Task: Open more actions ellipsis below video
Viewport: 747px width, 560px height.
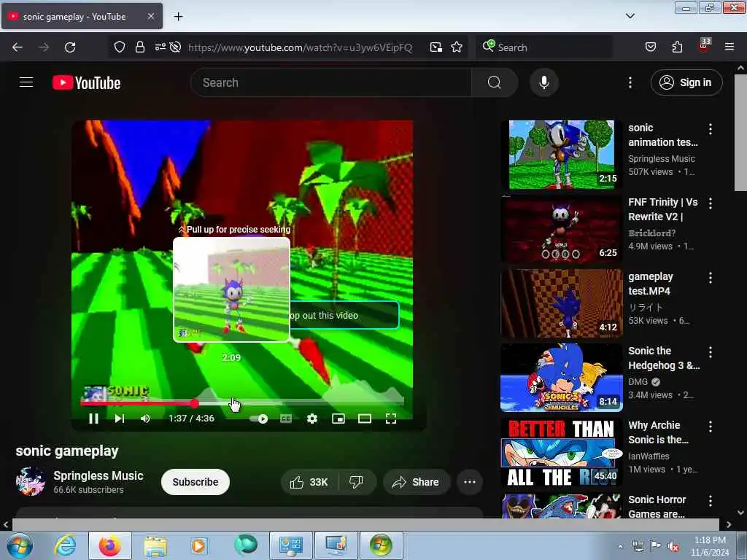Action: tap(470, 482)
